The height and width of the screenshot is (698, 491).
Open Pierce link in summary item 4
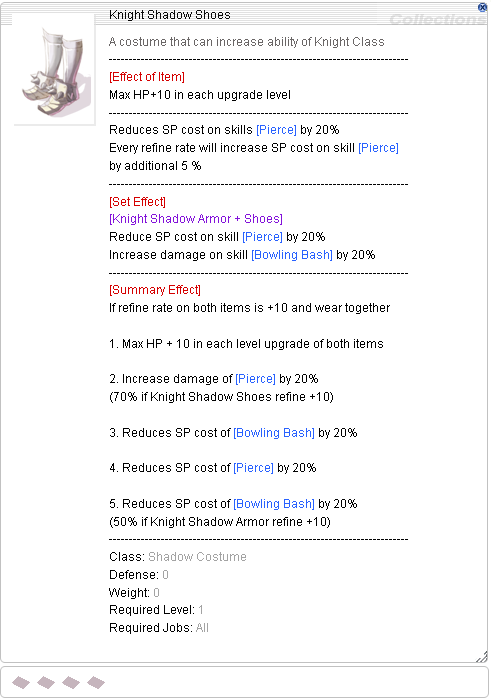click(253, 467)
